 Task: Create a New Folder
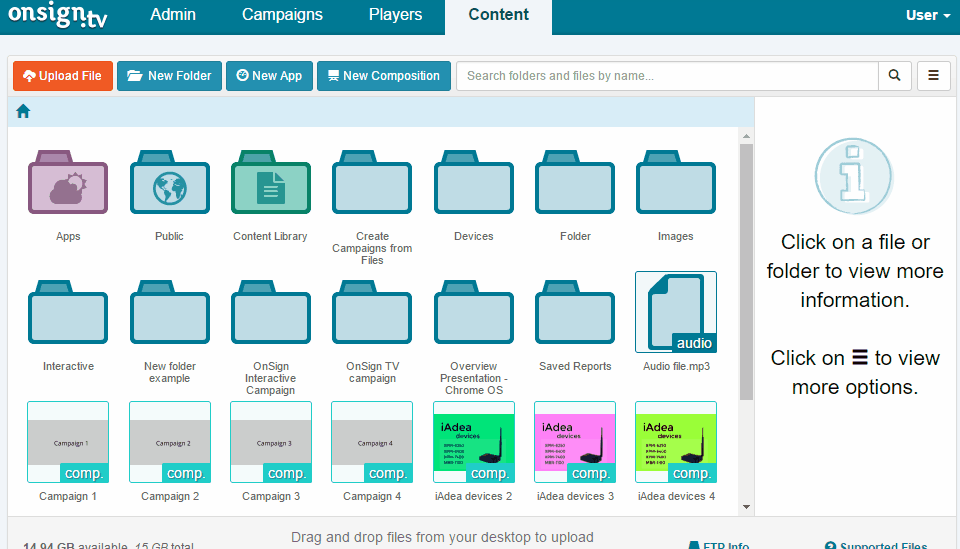click(170, 76)
